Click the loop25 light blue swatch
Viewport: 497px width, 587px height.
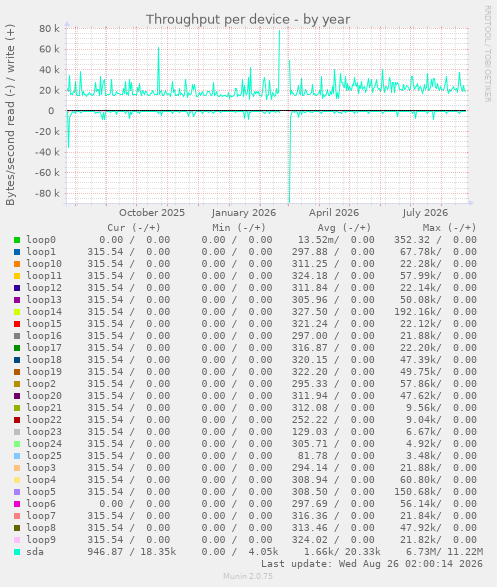pyautogui.click(x=17, y=456)
